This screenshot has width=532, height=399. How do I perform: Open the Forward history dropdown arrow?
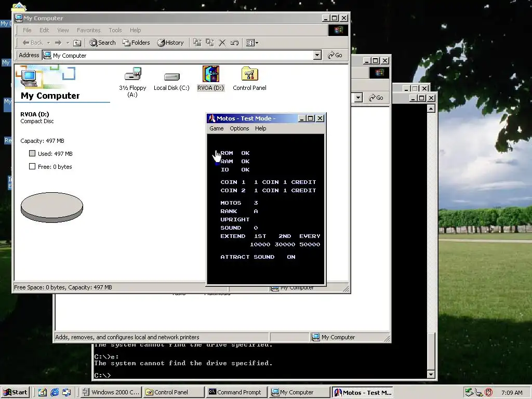68,43
